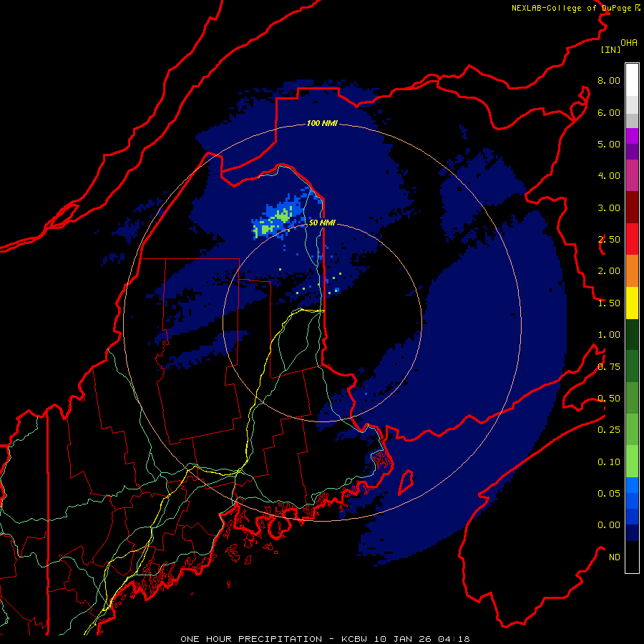Select the 6.00 legend value

(609, 112)
